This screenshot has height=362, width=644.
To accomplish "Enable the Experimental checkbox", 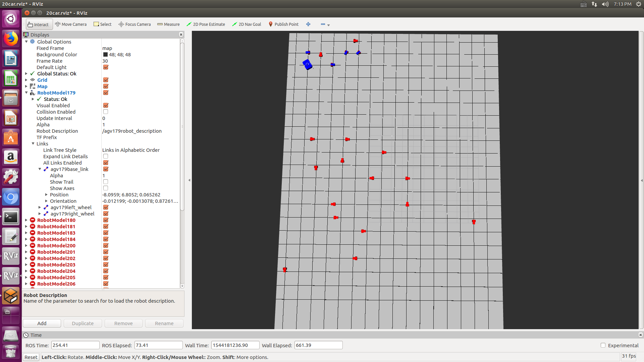I will [603, 345].
